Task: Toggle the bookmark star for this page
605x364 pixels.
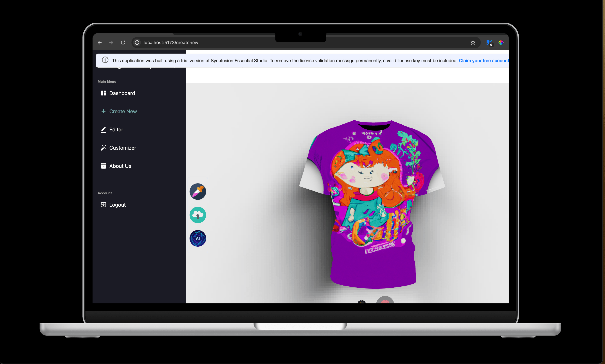Action: [473, 43]
